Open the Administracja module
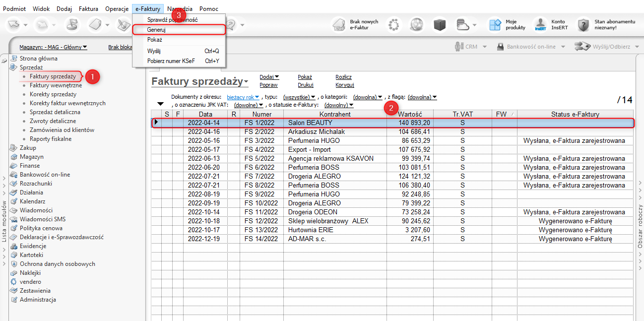 point(38,300)
